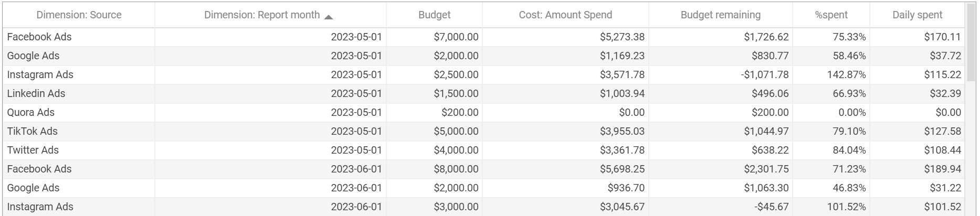This screenshot has width=980, height=216.
Task: Click TikTok Ads budget $5,000.00 cell
Action: (x=456, y=132)
